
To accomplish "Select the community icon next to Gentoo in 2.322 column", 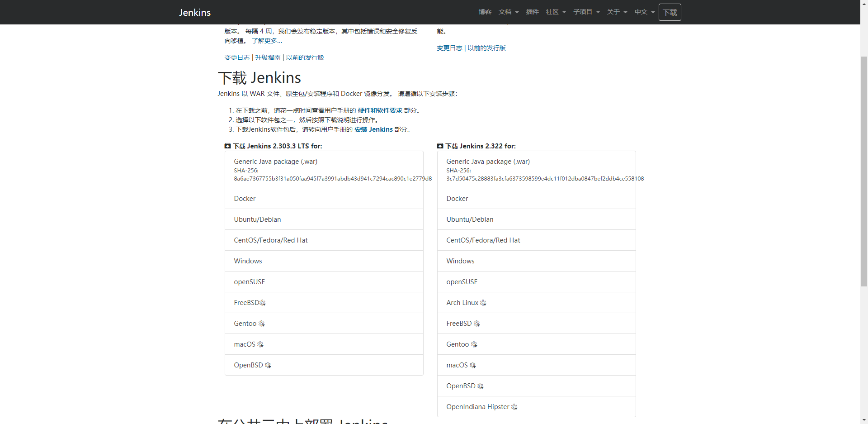I will click(474, 344).
